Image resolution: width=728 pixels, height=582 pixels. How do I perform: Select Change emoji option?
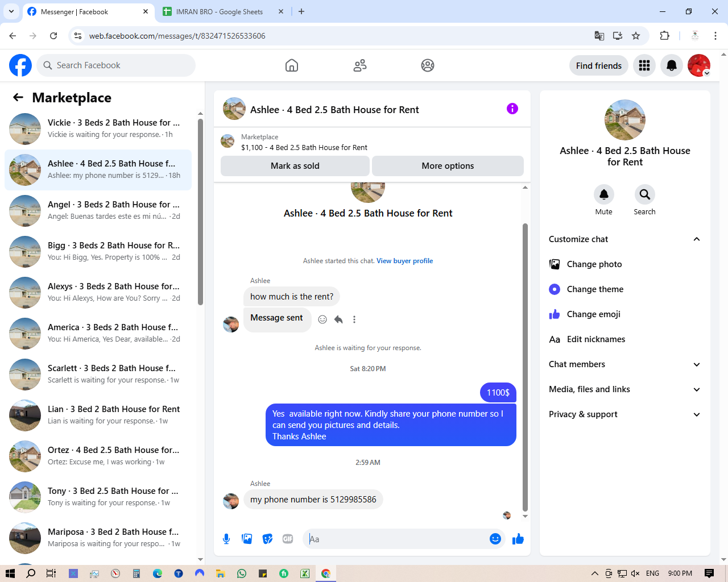click(624, 314)
